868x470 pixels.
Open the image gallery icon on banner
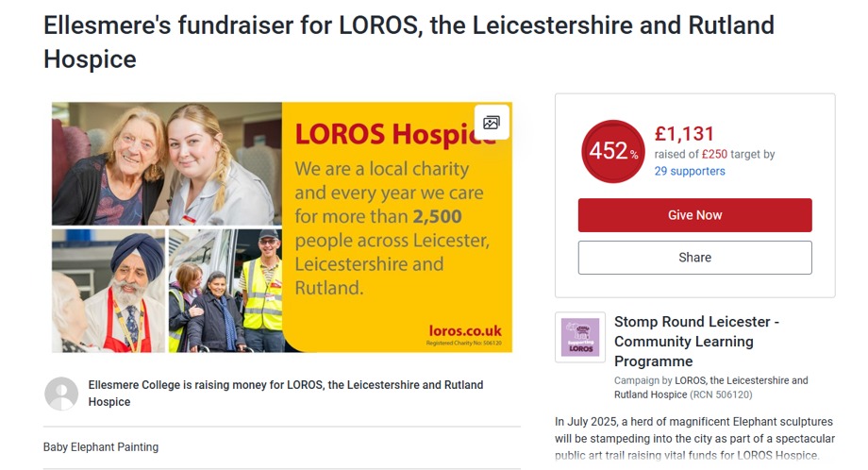(492, 123)
